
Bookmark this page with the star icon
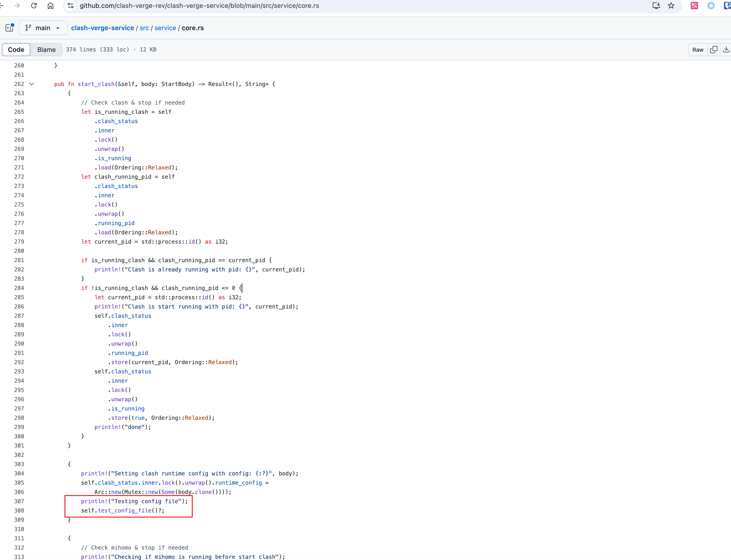coord(671,6)
